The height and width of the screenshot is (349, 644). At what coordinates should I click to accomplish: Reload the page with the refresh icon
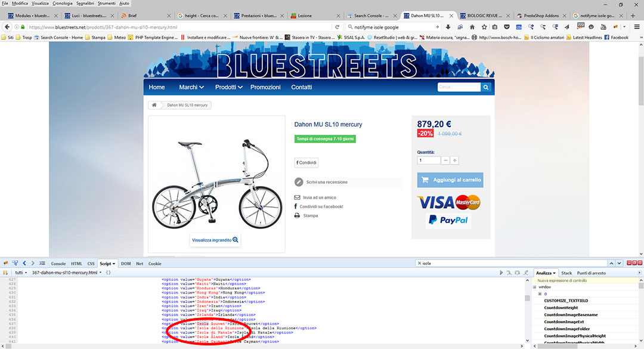337,27
